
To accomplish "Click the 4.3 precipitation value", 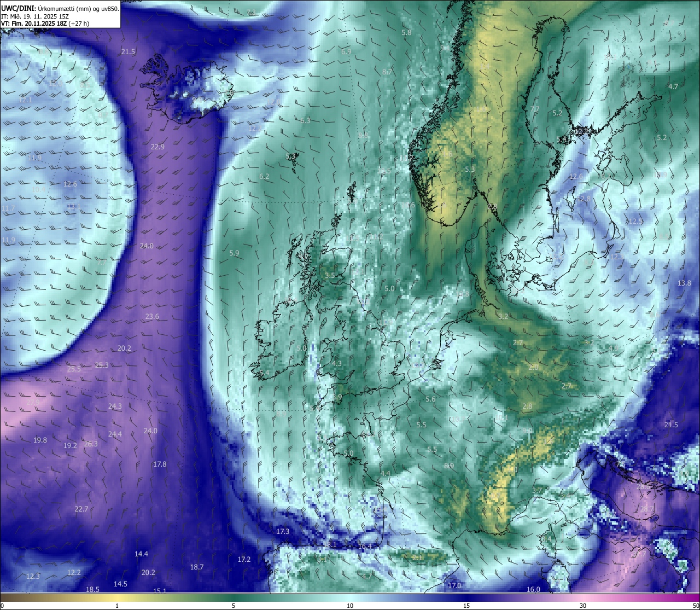I will pyautogui.click(x=337, y=364).
